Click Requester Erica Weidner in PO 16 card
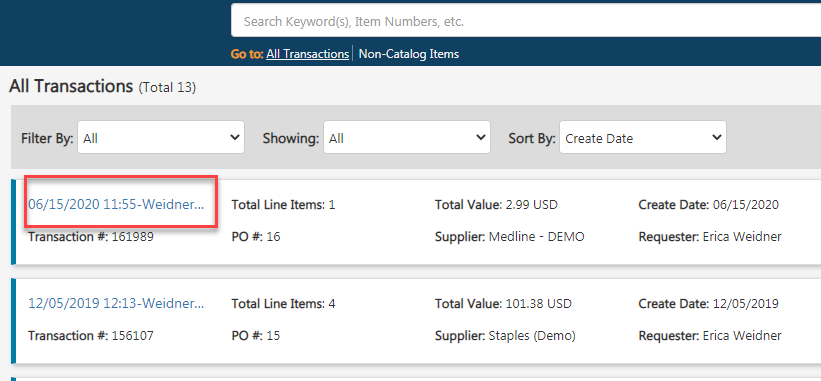The width and height of the screenshot is (821, 381). click(x=710, y=237)
